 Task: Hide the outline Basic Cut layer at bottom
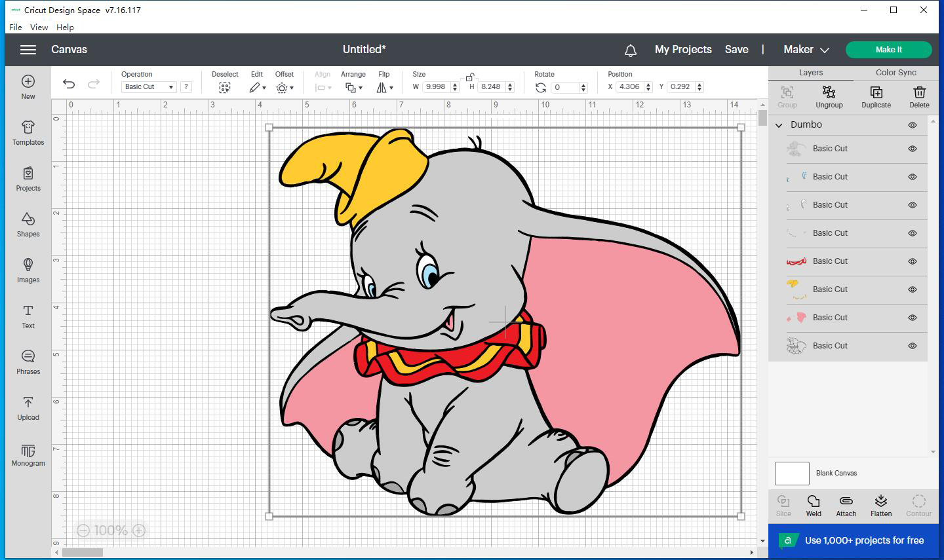tap(912, 346)
